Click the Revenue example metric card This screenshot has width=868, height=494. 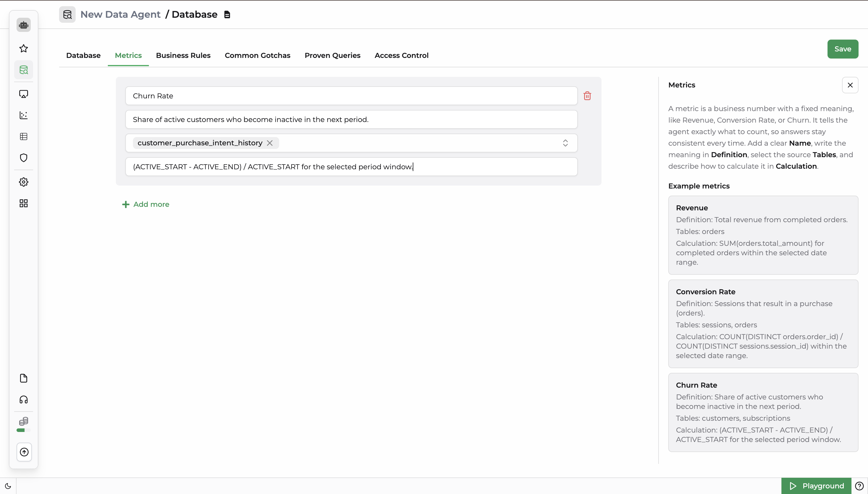pyautogui.click(x=763, y=235)
